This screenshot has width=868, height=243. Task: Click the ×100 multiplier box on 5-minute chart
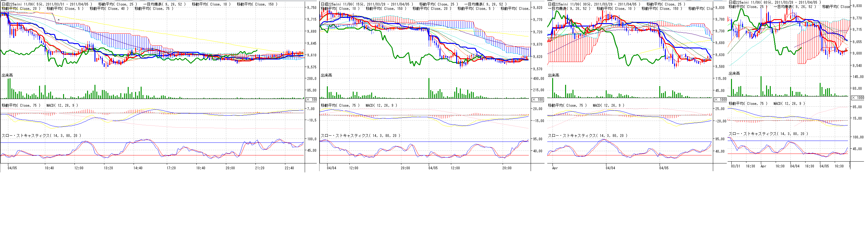[x=311, y=100]
